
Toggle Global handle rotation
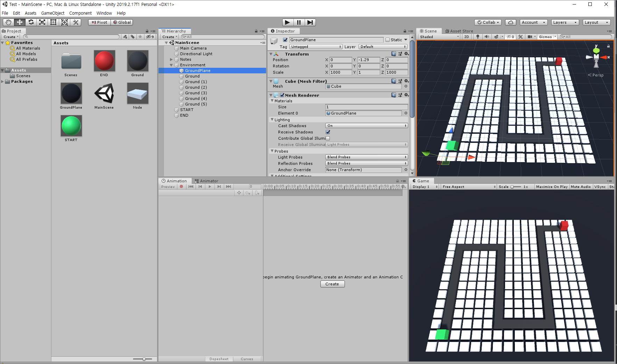coord(122,22)
